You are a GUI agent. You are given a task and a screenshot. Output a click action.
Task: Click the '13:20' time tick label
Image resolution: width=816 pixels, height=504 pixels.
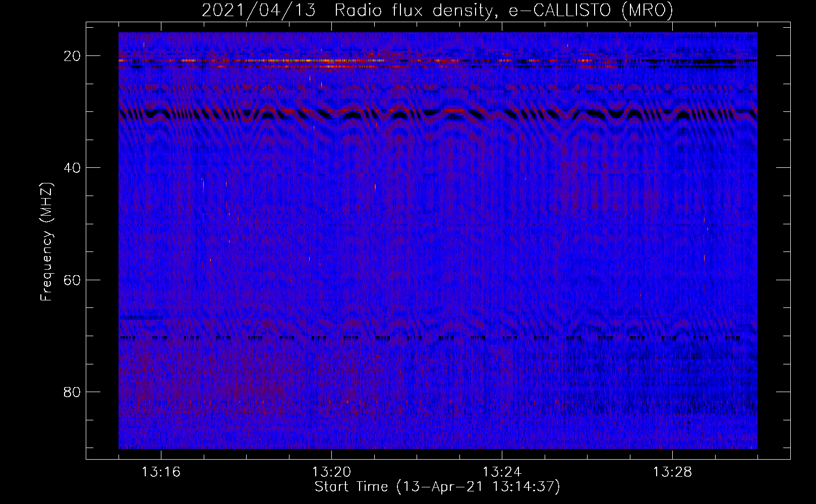(331, 472)
